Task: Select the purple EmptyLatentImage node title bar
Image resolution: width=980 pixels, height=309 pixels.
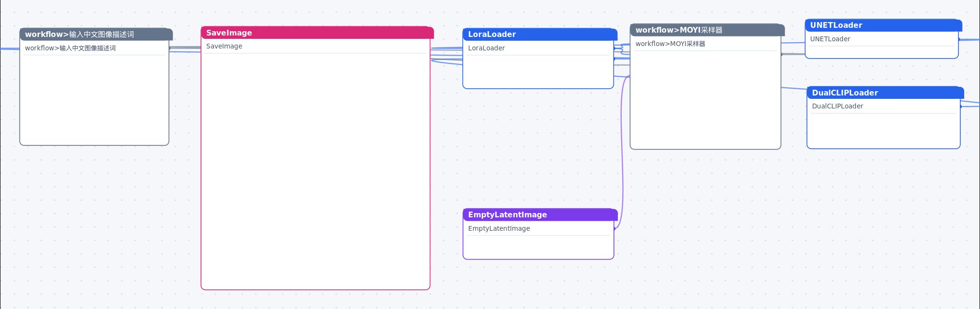Action: 540,214
